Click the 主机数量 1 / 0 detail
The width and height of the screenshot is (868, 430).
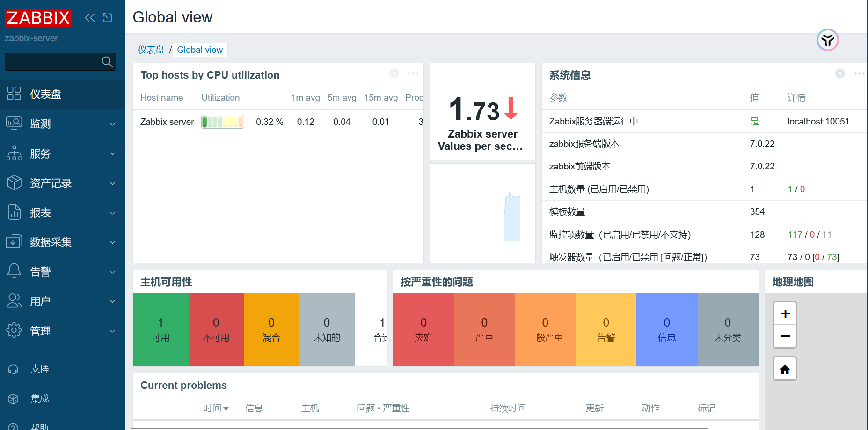pyautogui.click(x=796, y=189)
